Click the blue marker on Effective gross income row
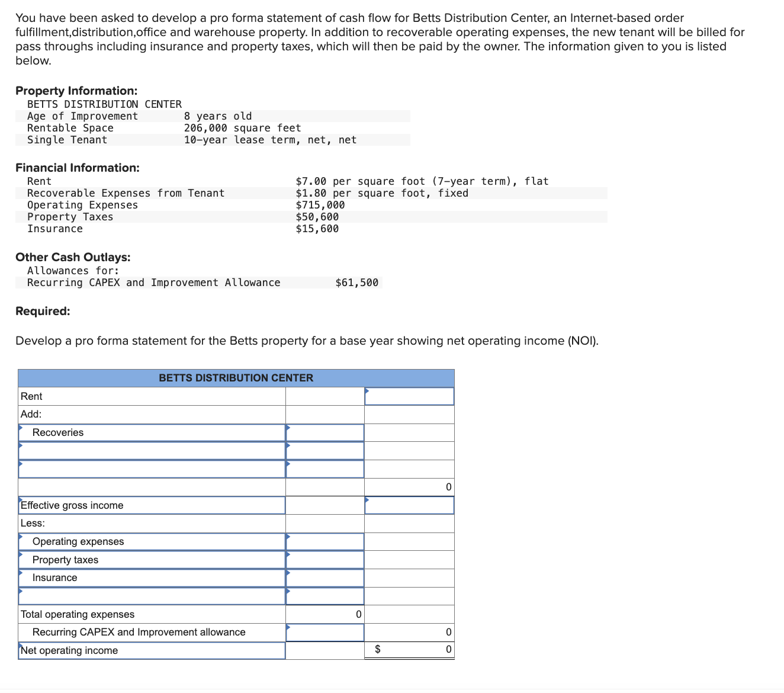 368,499
